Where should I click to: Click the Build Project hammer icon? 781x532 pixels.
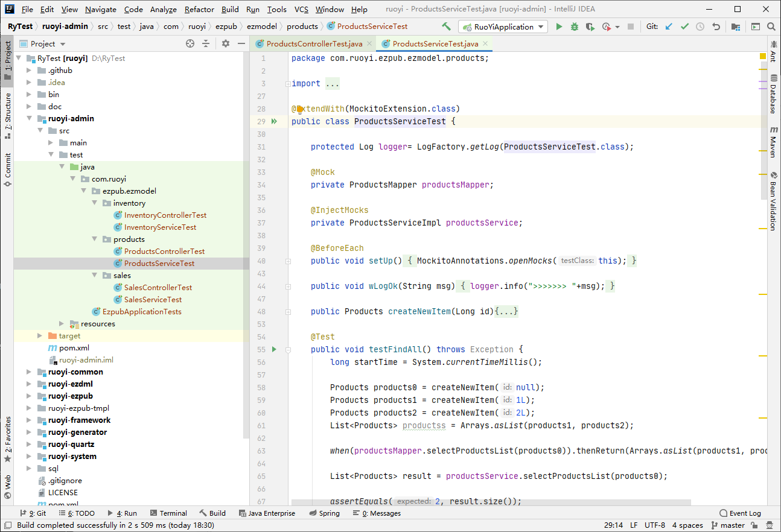[446, 27]
